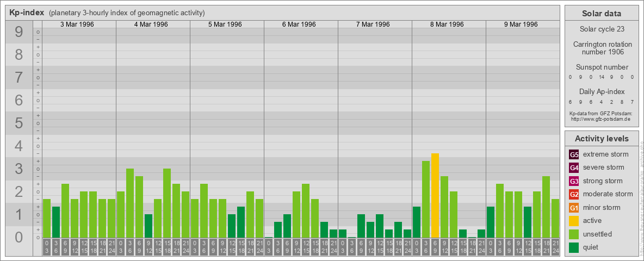
Task: Click the 3-6 hour bar on 4 Mar 1996
Action: pyautogui.click(x=130, y=203)
